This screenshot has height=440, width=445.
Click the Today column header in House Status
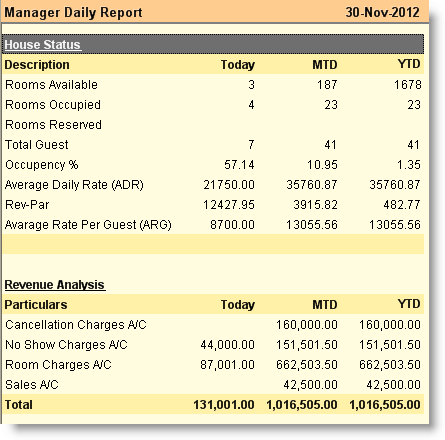[x=238, y=65]
